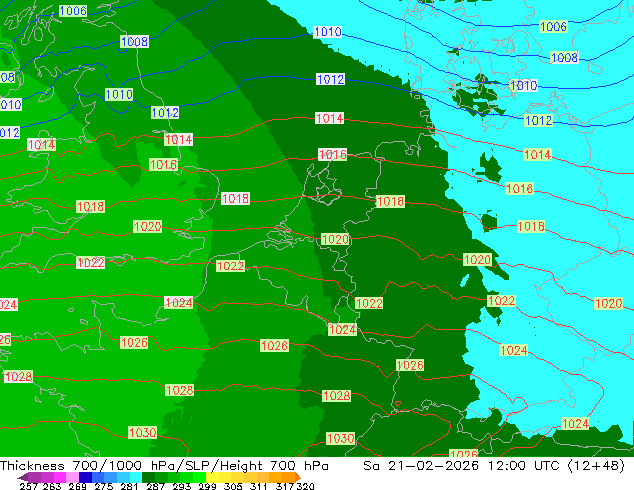
Task: Click the legend value "287"
Action: coord(155,486)
